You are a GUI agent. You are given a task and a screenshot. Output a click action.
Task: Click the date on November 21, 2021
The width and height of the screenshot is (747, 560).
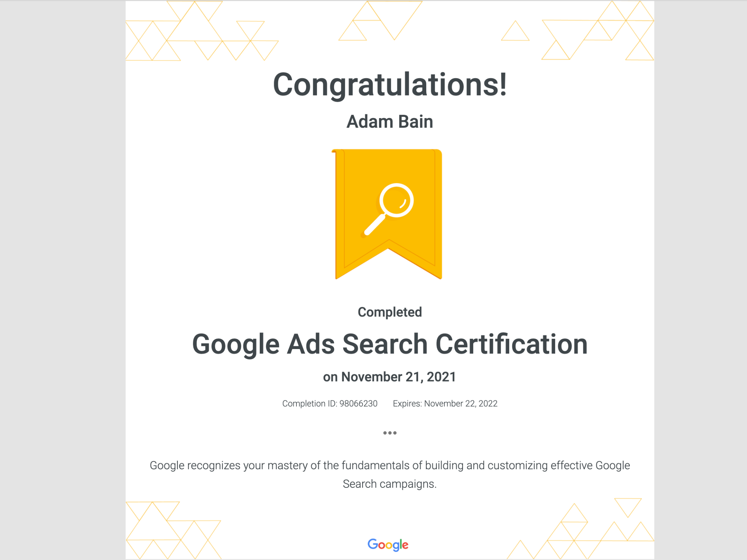click(x=390, y=377)
